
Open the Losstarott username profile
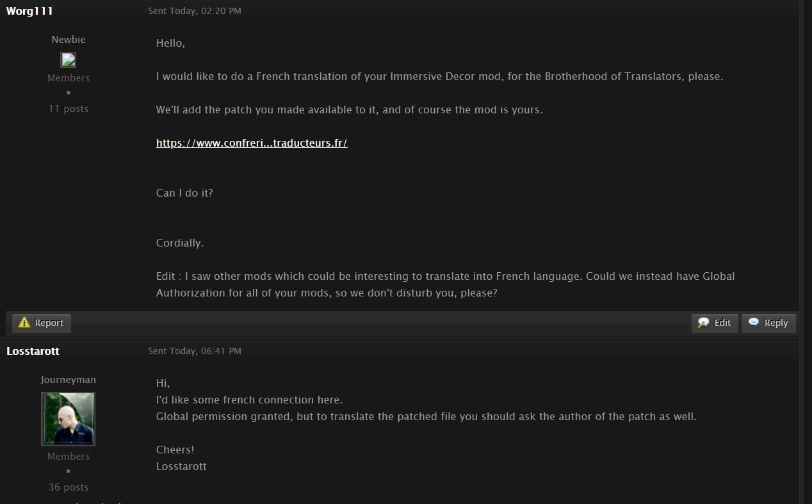33,351
